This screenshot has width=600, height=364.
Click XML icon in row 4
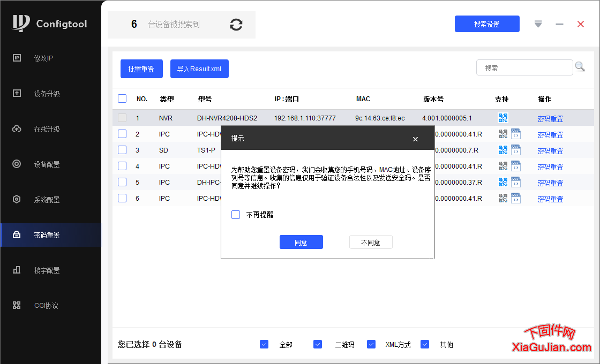point(516,166)
